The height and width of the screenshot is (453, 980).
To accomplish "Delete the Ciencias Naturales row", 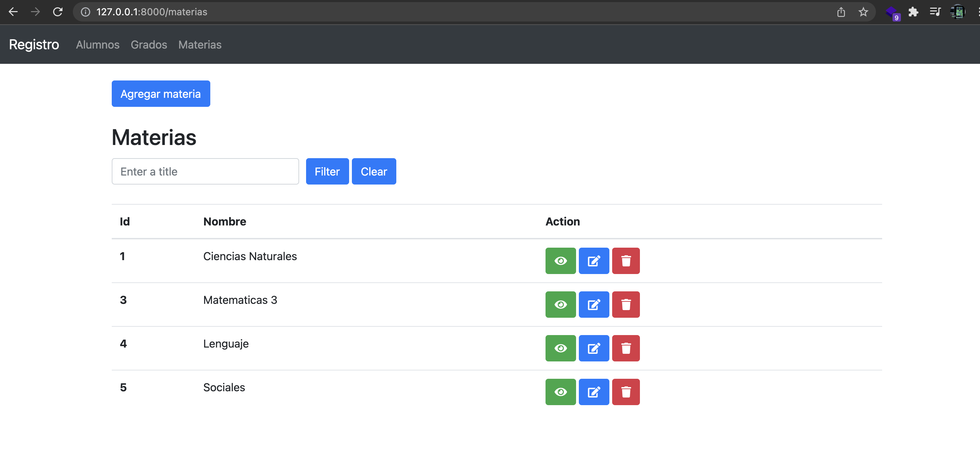I will [x=626, y=261].
